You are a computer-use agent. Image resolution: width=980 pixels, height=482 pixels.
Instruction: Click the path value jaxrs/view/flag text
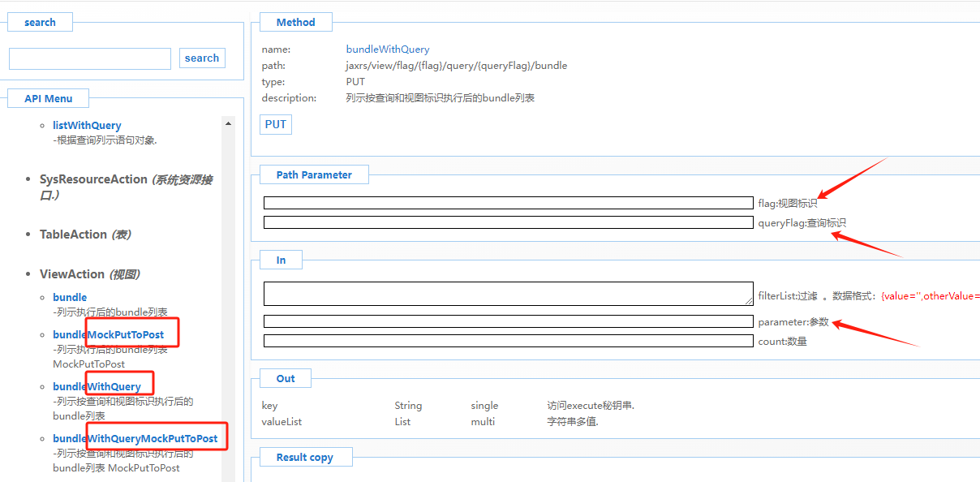click(x=457, y=66)
